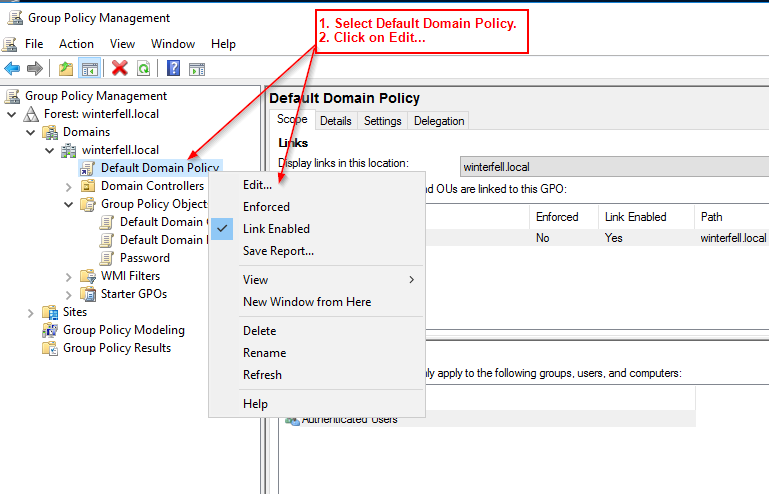The image size is (769, 494).
Task: Click the Forward arrow toolbar icon
Action: [x=34, y=68]
